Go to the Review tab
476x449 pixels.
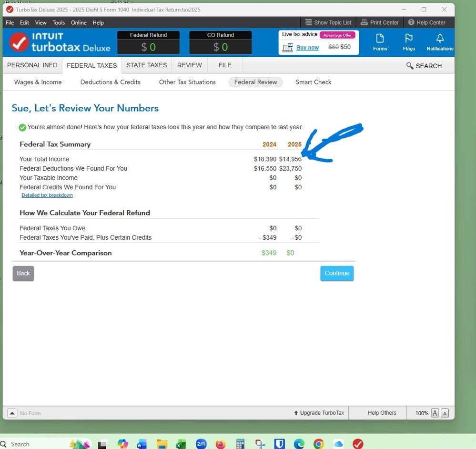[190, 65]
